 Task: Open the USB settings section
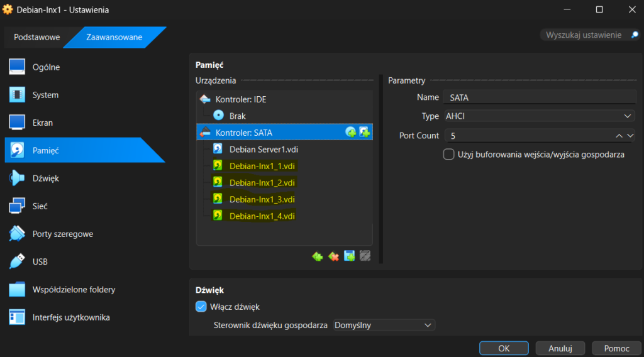(x=40, y=261)
